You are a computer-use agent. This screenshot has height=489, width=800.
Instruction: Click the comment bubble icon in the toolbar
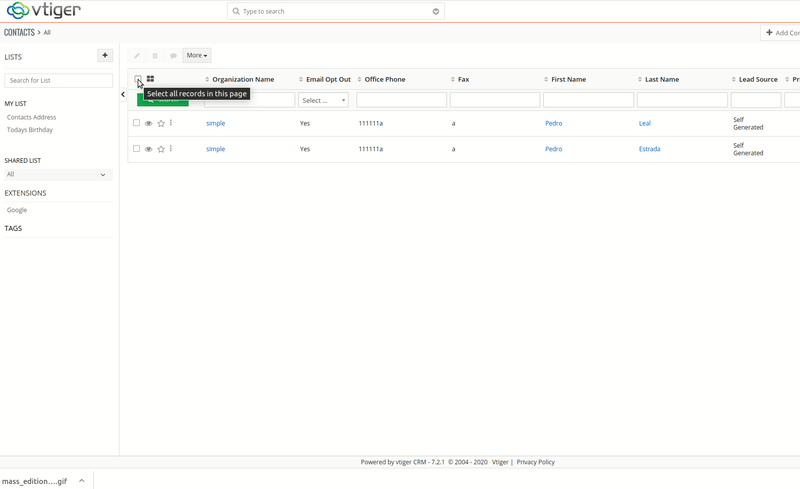(x=173, y=56)
